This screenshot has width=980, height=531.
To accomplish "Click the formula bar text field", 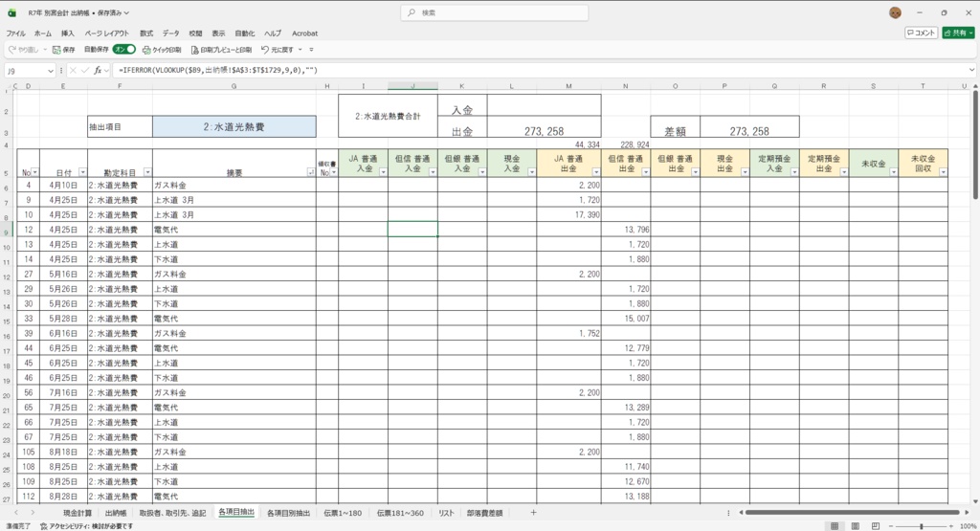I will click(x=540, y=71).
